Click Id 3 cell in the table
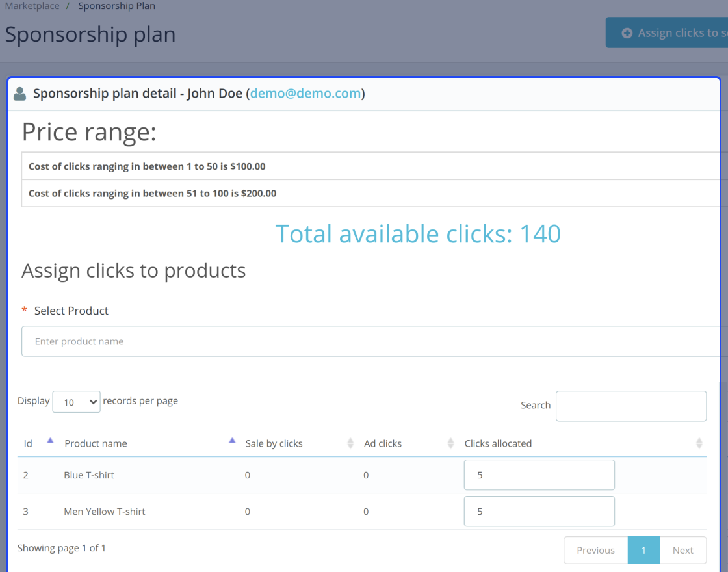Screen dimensions: 728x572 click(25, 511)
